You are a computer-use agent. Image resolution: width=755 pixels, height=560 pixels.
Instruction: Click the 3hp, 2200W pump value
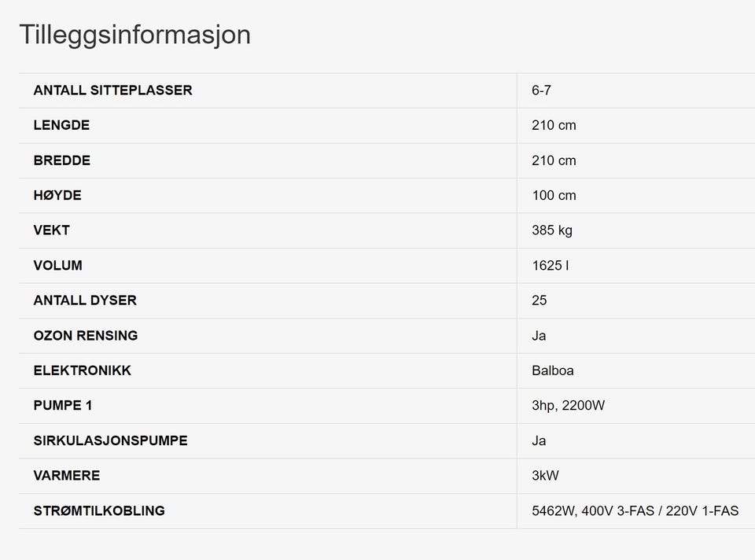tap(568, 405)
